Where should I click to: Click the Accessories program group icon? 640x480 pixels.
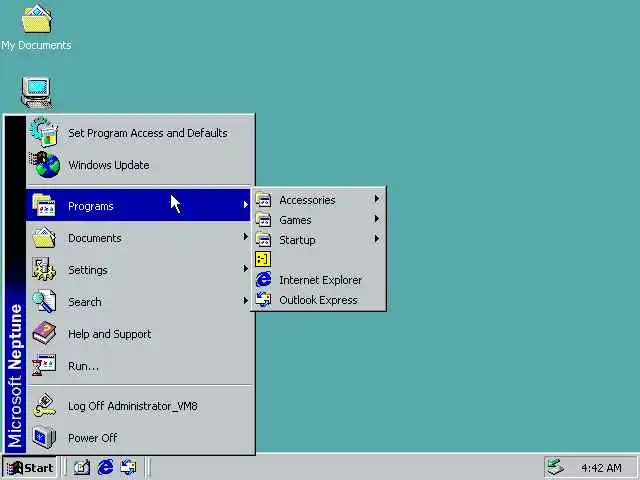click(x=263, y=200)
